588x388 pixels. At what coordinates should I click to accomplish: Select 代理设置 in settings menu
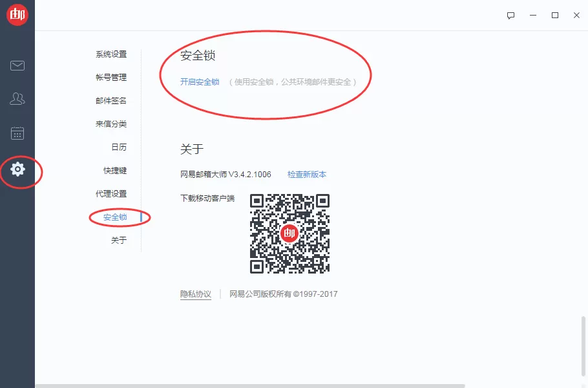(x=111, y=194)
